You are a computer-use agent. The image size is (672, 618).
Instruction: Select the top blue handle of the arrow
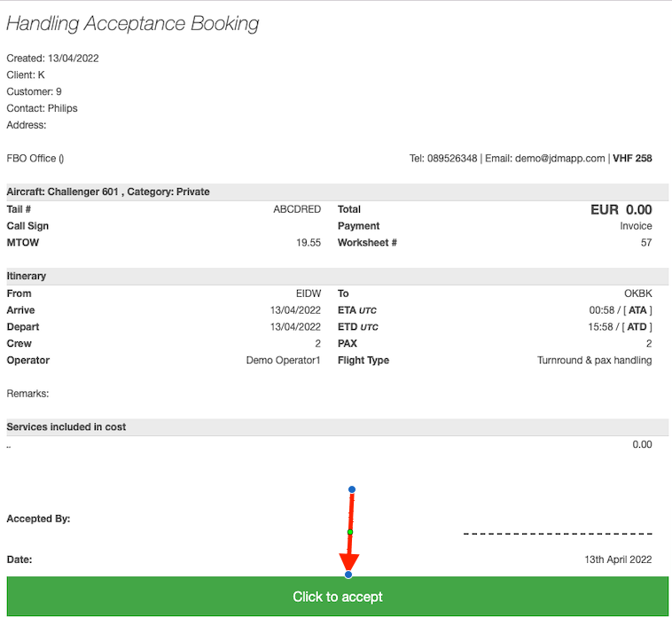coord(352,489)
